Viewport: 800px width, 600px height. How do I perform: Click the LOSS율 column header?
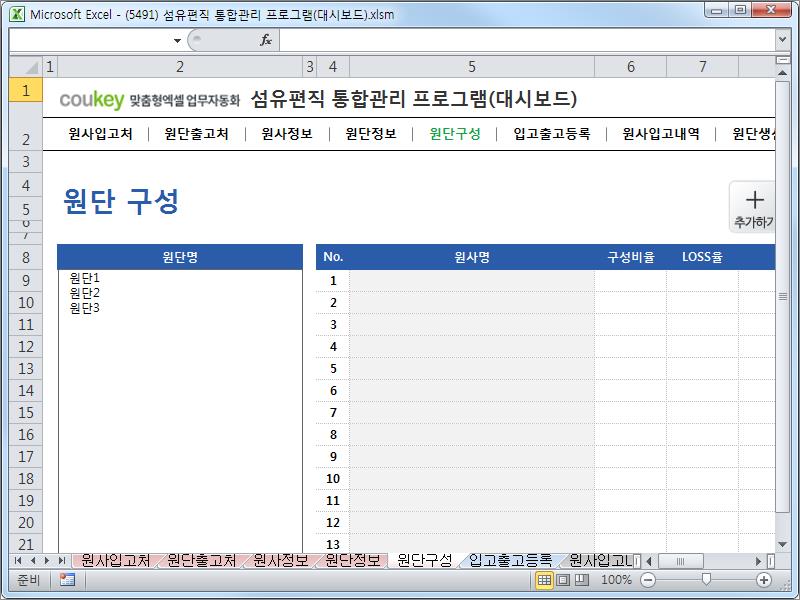pyautogui.click(x=703, y=257)
